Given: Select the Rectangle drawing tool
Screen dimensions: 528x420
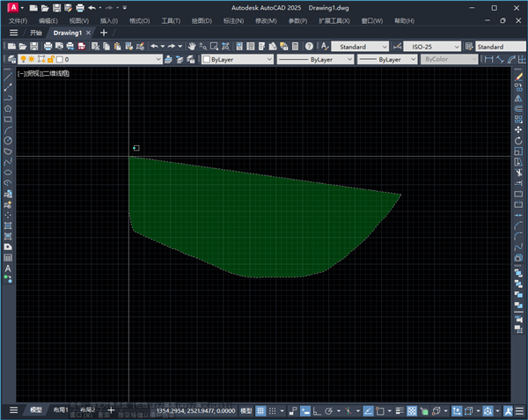Looking at the screenshot, I should (8, 119).
